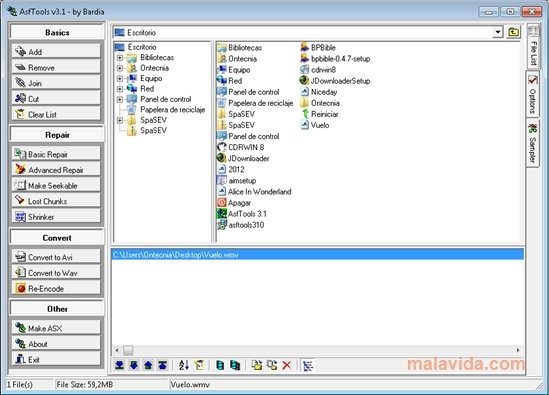Select the BPBible shortcut icon
This screenshot has width=549, height=395.
(304, 47)
